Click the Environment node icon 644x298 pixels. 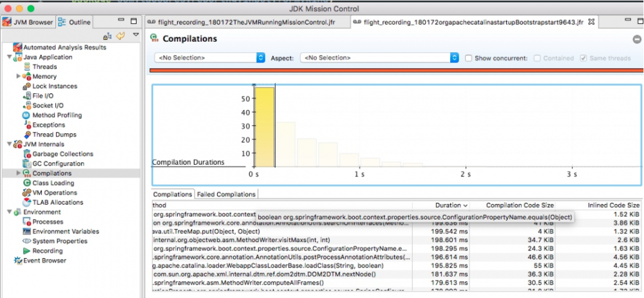point(17,212)
